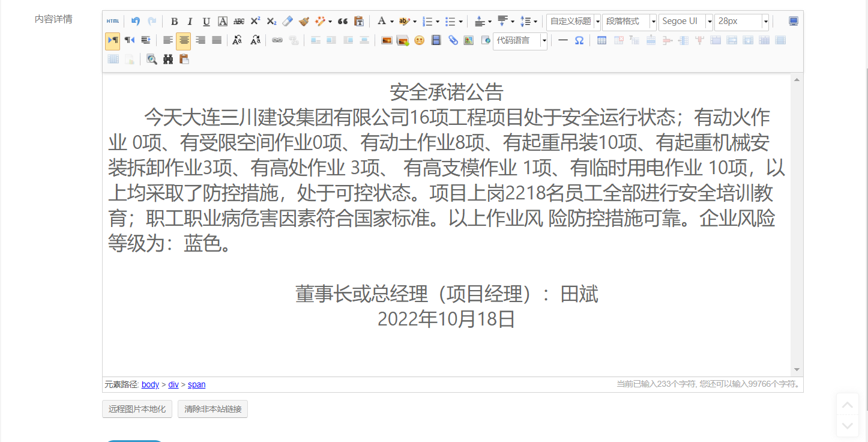The image size is (868, 442).
Task: Run auto typesetting with the magic wand
Action: pyautogui.click(x=320, y=22)
